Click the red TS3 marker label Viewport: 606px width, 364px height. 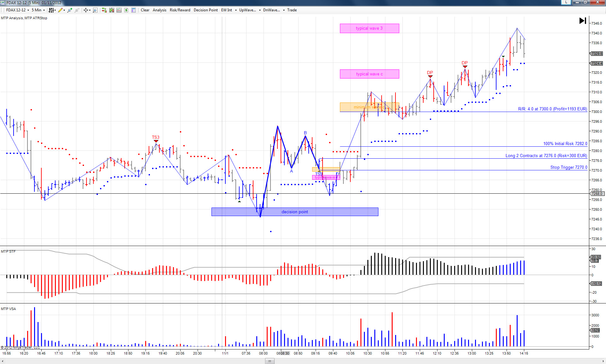[156, 138]
